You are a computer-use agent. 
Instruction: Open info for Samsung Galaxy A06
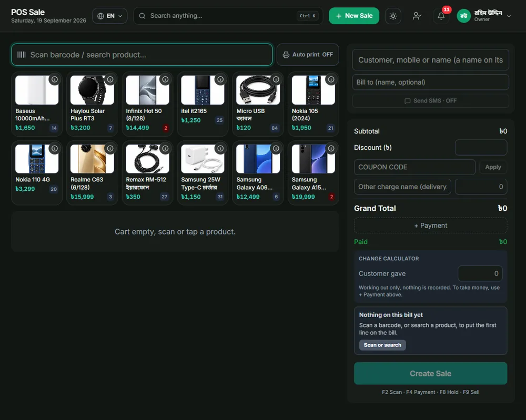click(x=276, y=148)
